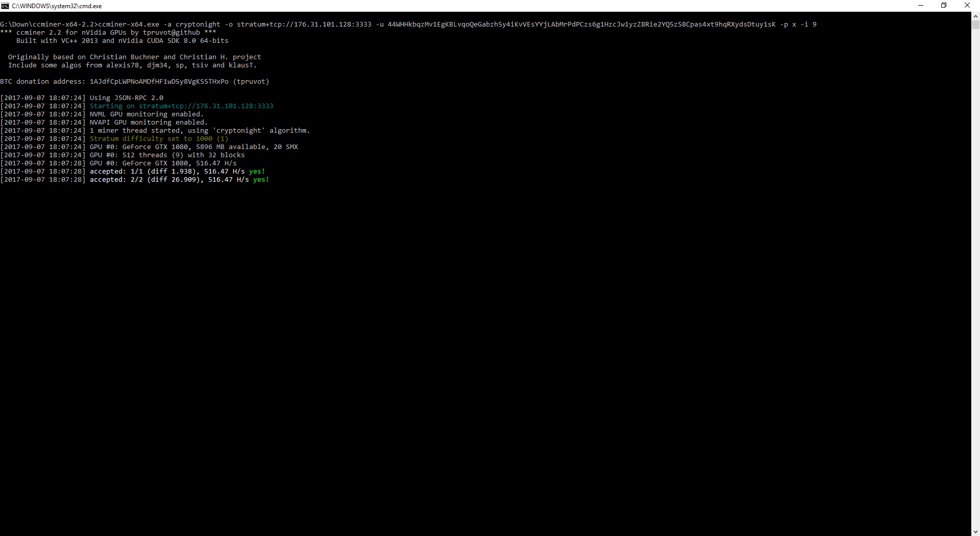Click the yellow 'Stratum difficulty set' line
This screenshot has height=536, width=980.
click(x=159, y=139)
